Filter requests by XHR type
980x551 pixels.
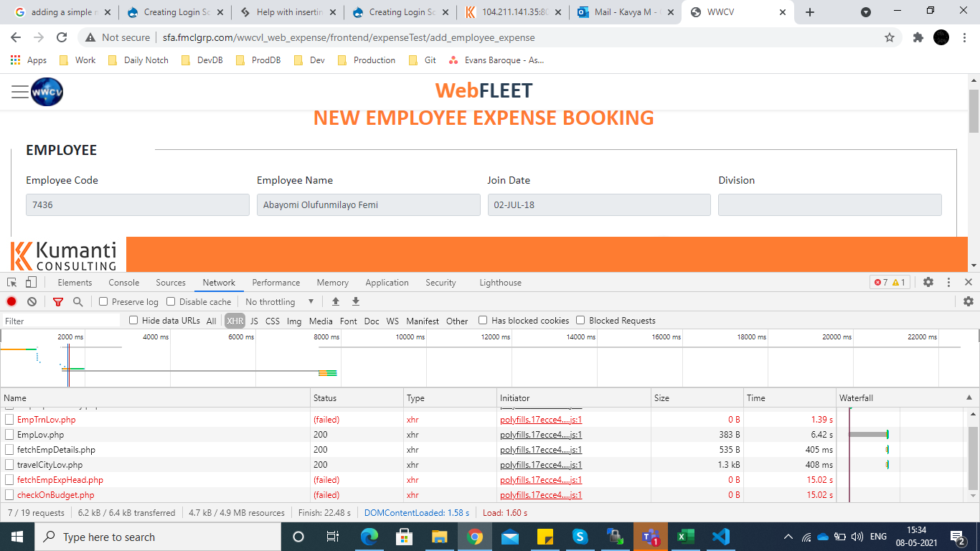tap(235, 321)
